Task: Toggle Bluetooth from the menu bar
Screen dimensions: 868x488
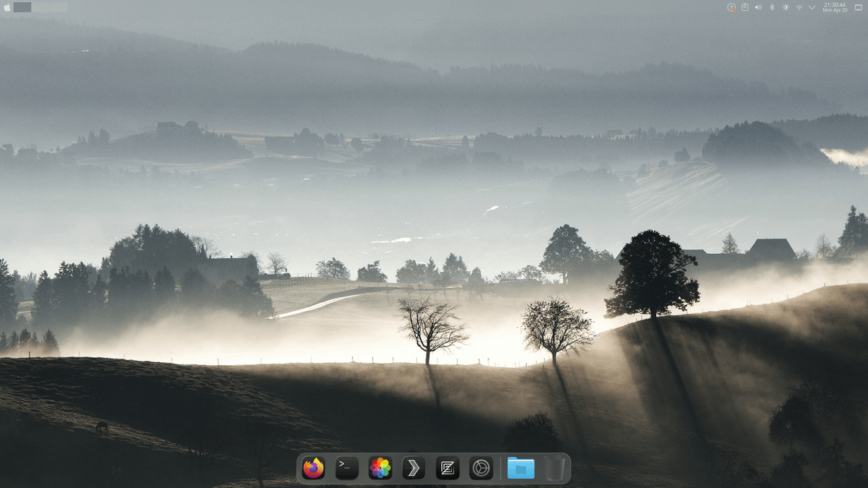Action: click(x=772, y=7)
